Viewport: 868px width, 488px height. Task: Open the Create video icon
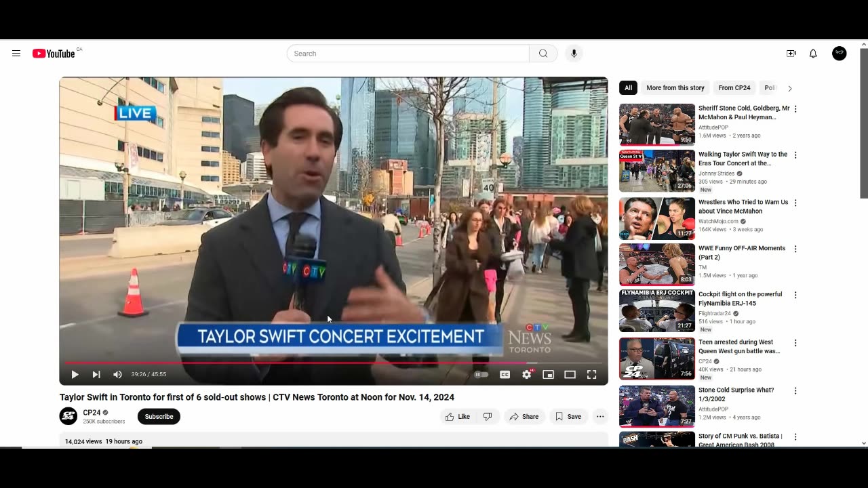tap(791, 54)
